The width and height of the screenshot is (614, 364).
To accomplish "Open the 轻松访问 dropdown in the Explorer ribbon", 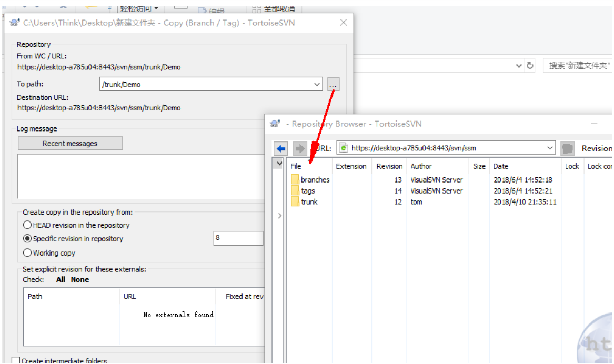I will pyautogui.click(x=139, y=8).
